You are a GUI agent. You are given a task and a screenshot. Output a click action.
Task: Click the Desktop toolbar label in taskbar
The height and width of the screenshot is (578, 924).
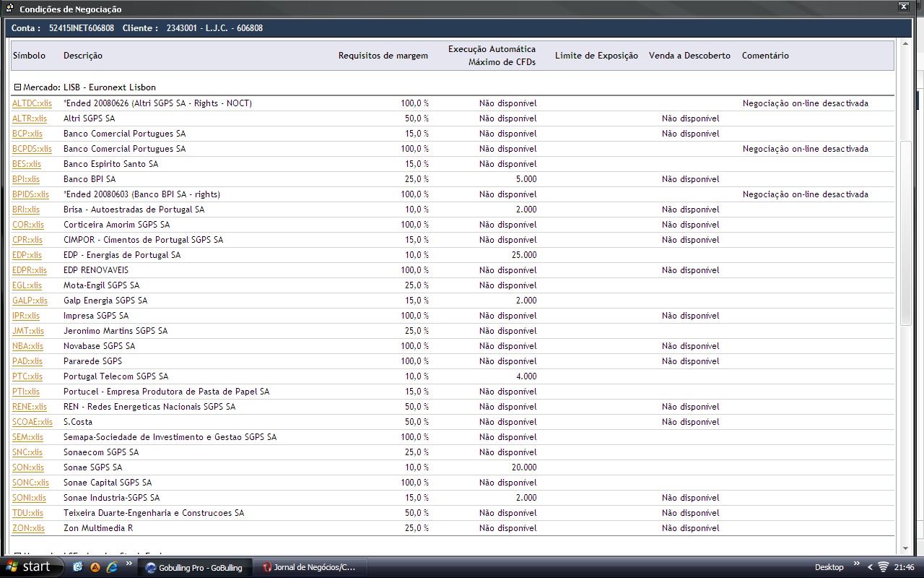(829, 567)
